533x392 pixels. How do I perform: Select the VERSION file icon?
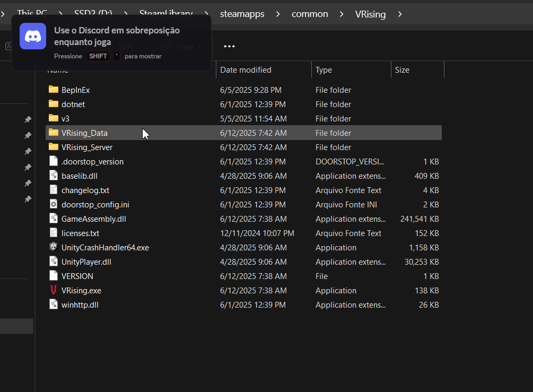pyautogui.click(x=54, y=275)
